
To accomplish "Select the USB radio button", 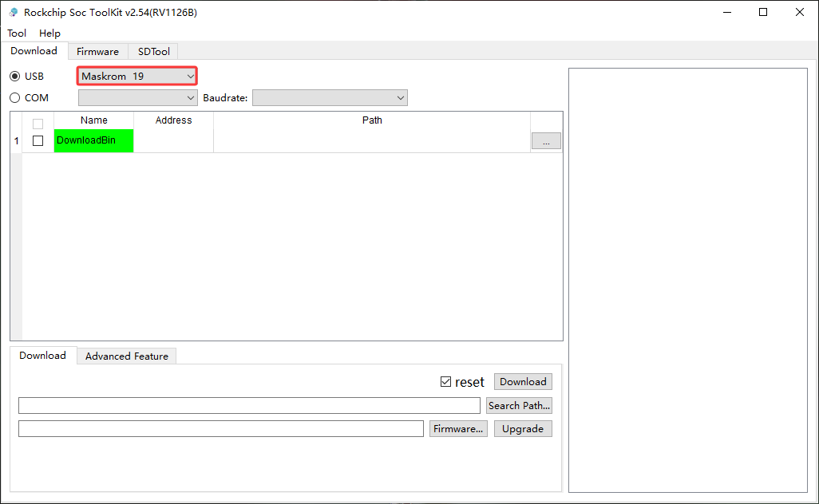I will [x=14, y=77].
